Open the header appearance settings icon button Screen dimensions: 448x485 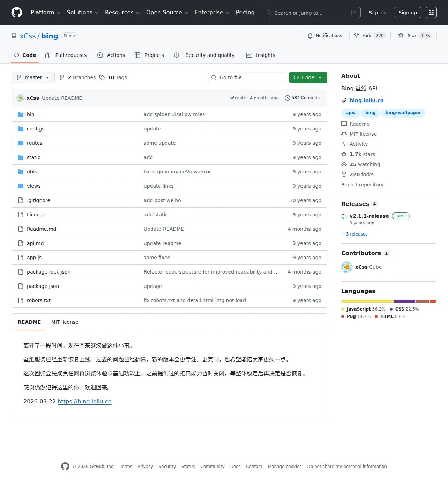pos(431,13)
